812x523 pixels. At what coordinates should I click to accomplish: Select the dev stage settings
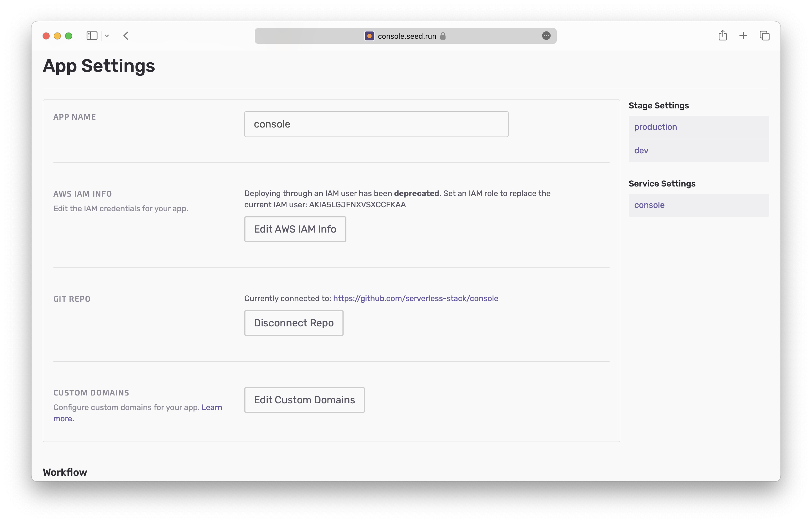pyautogui.click(x=641, y=151)
